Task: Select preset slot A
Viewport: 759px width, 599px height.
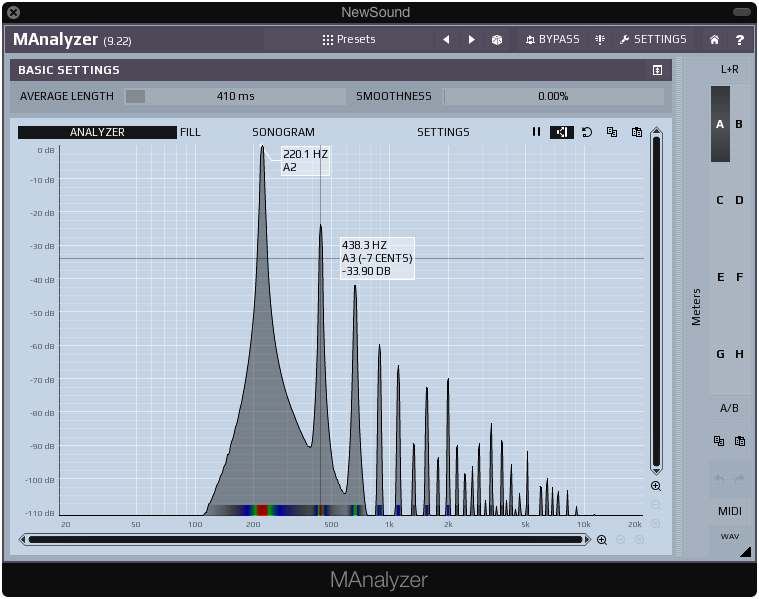Action: point(720,124)
